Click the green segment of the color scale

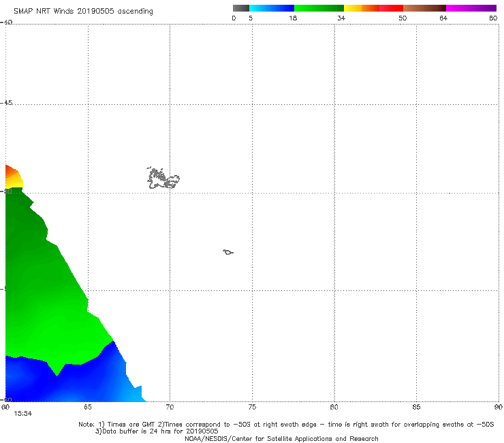click(x=319, y=8)
